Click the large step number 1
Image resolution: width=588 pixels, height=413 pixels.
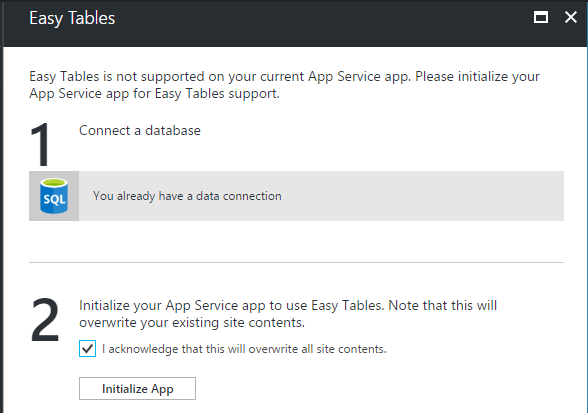point(40,144)
